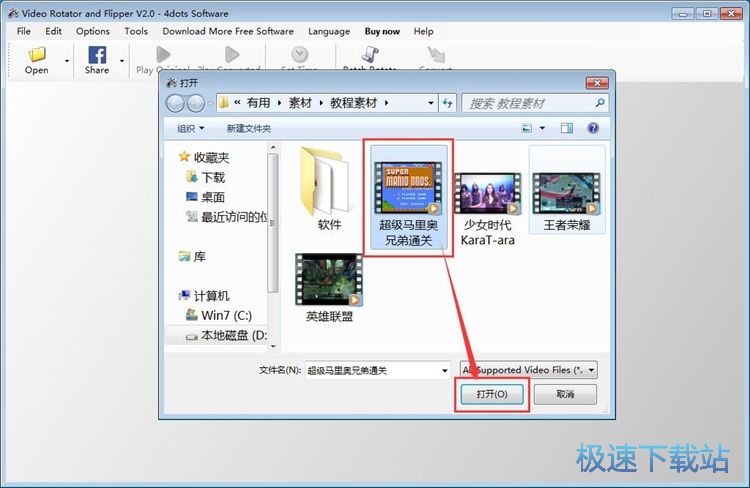The image size is (750, 488).
Task: Click the Open folder toolbar icon
Action: point(37,55)
